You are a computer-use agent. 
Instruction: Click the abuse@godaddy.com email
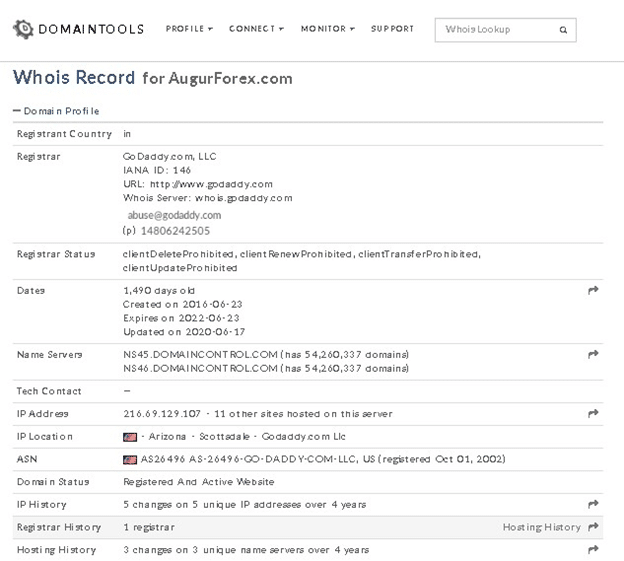174,215
